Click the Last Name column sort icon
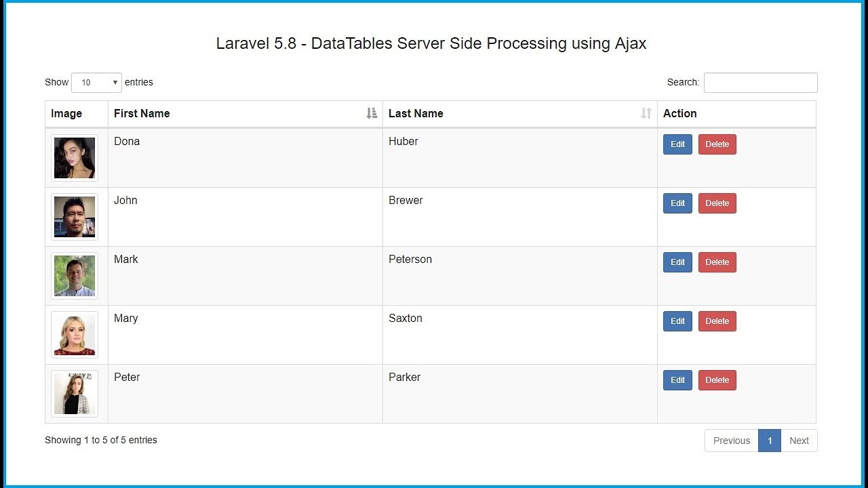The image size is (868, 488). (x=646, y=113)
